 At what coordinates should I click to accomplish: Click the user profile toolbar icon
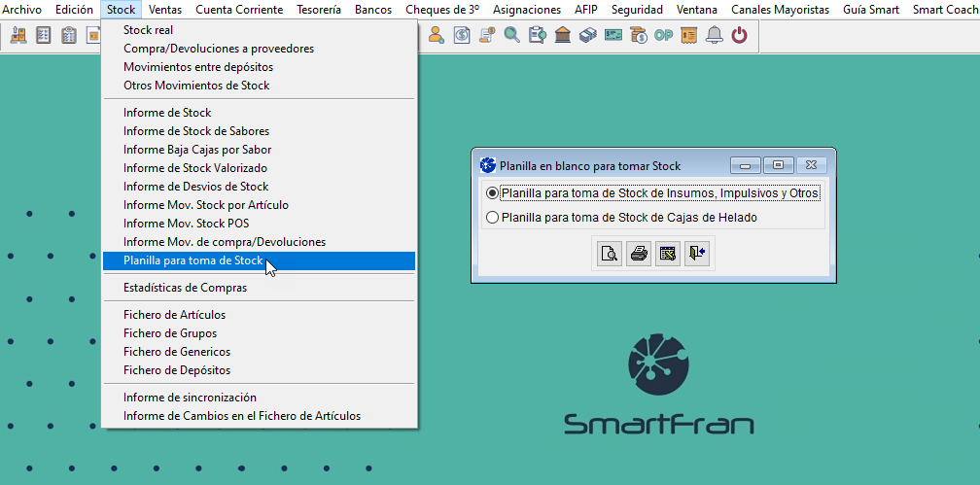[x=436, y=35]
